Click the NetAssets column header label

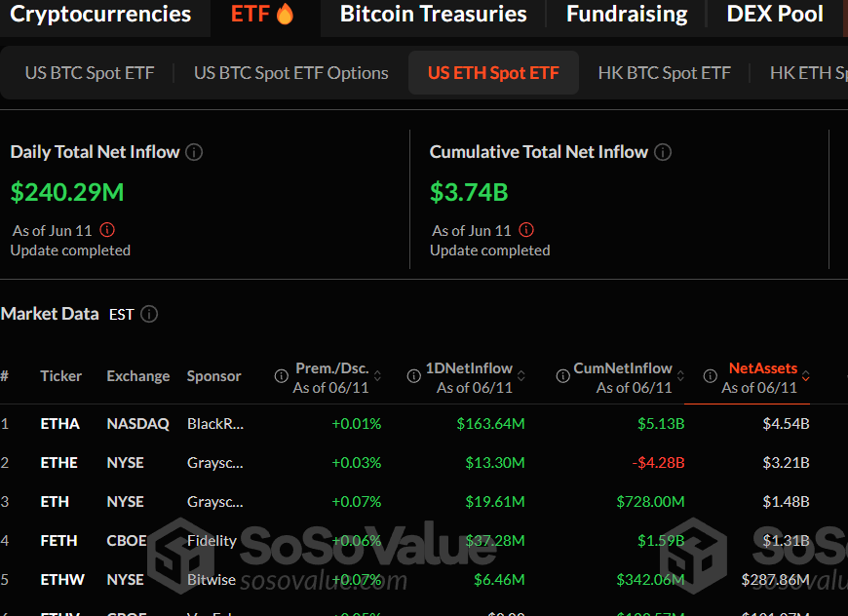[x=763, y=368]
